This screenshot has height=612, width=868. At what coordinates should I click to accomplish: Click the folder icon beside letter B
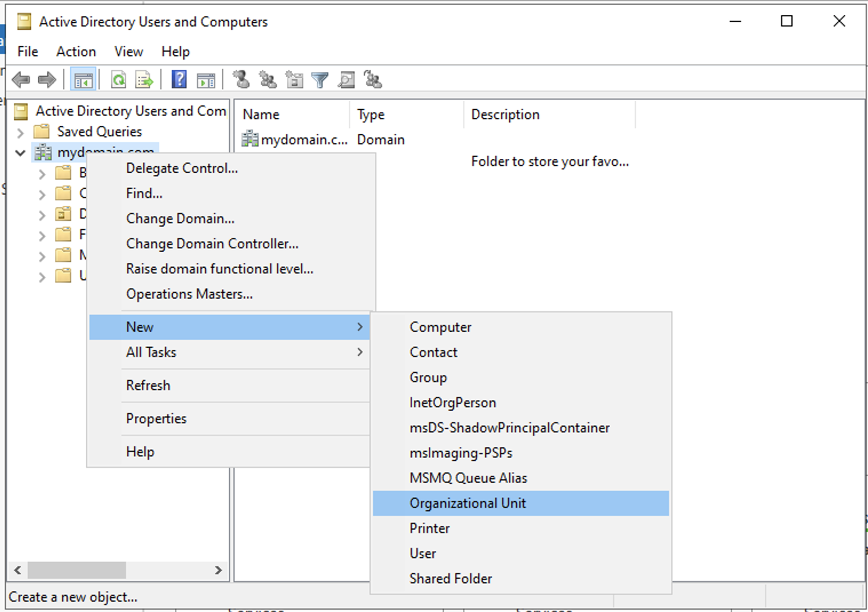click(63, 173)
